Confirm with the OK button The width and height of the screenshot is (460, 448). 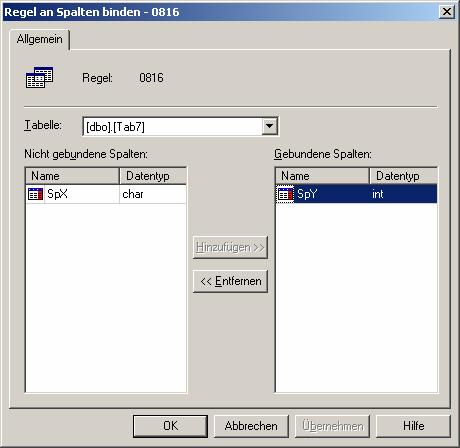click(170, 426)
